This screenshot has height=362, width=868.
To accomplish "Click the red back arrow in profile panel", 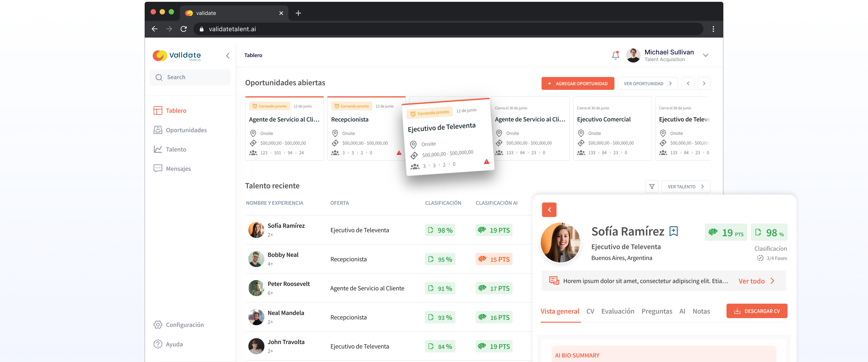I will [x=549, y=210].
